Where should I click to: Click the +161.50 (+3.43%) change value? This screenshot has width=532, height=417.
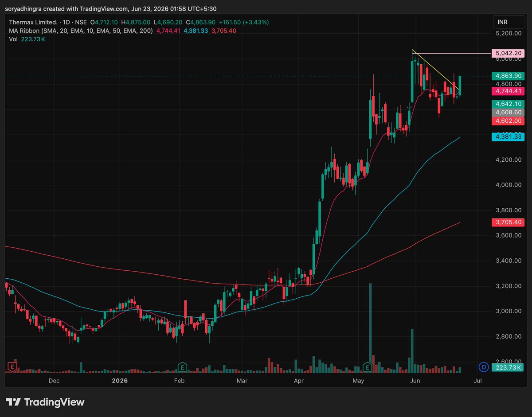pyautogui.click(x=244, y=22)
